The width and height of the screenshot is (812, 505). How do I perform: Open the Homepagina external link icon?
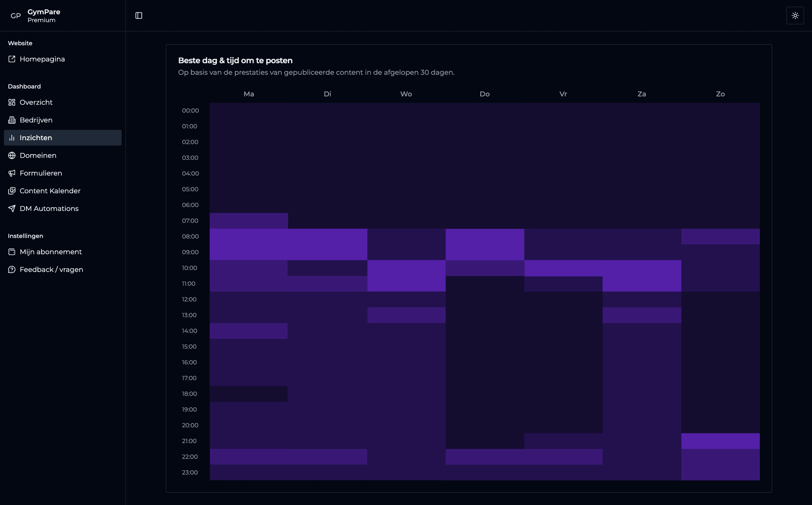point(12,59)
